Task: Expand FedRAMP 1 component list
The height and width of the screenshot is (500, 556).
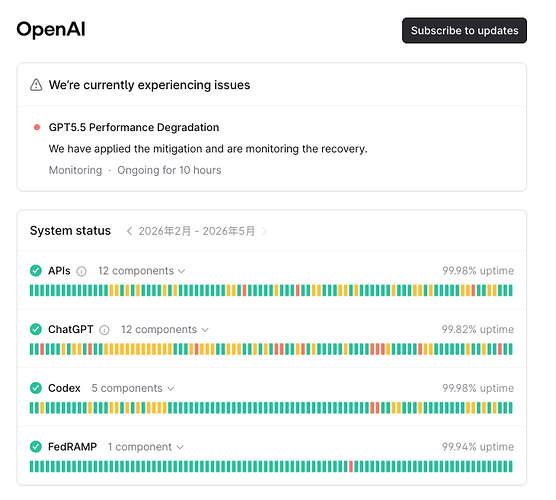Action: pyautogui.click(x=146, y=447)
